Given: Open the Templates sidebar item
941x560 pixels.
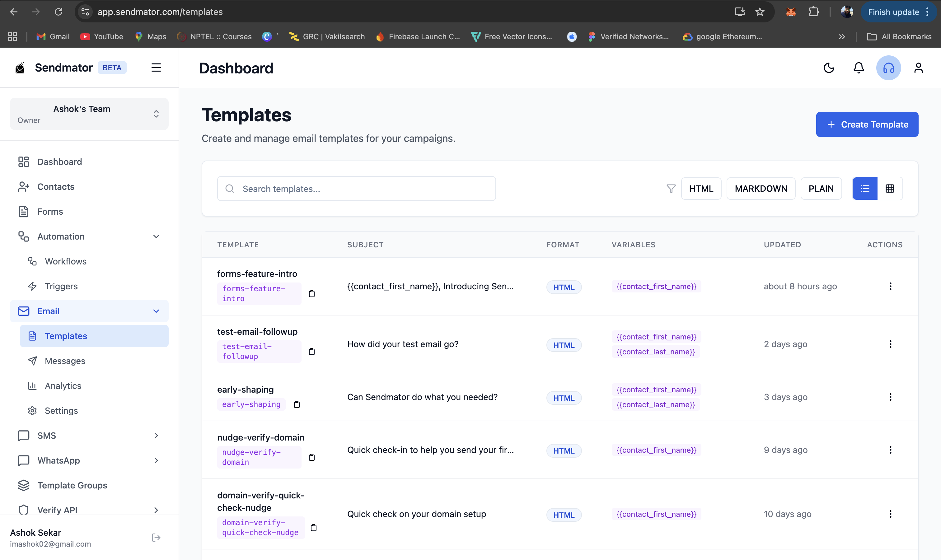Looking at the screenshot, I should (66, 336).
